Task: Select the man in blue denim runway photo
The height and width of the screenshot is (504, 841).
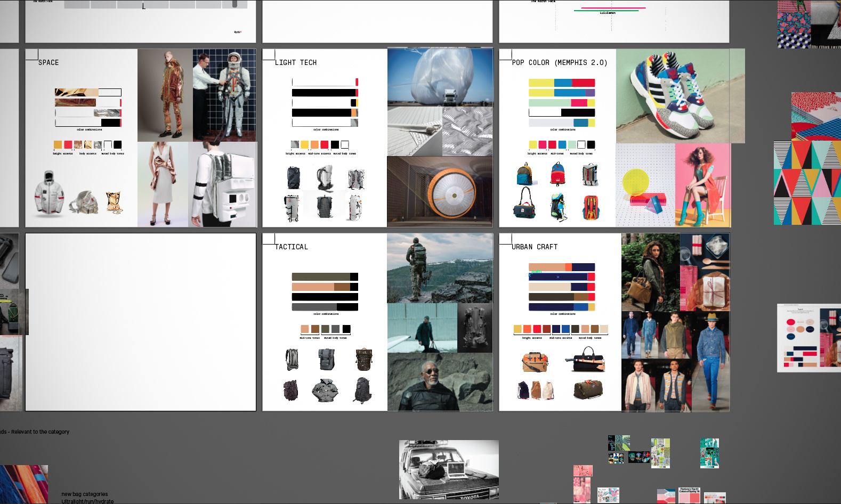Action: click(710, 361)
